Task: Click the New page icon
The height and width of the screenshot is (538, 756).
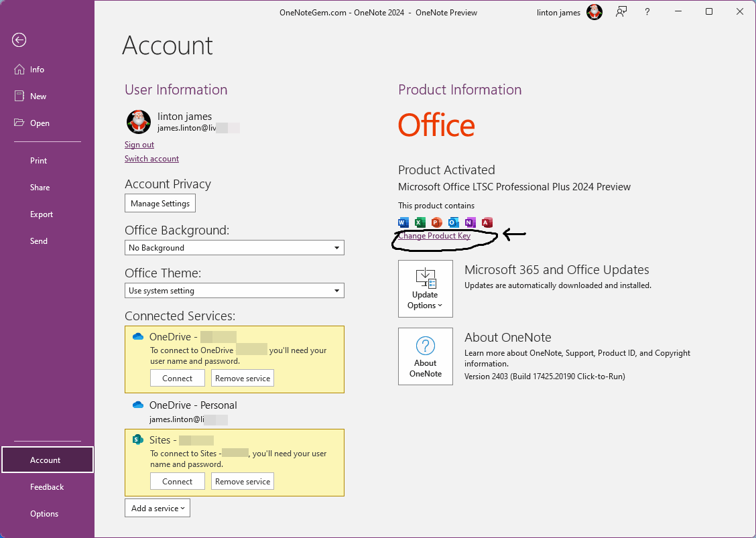Action: pos(19,96)
